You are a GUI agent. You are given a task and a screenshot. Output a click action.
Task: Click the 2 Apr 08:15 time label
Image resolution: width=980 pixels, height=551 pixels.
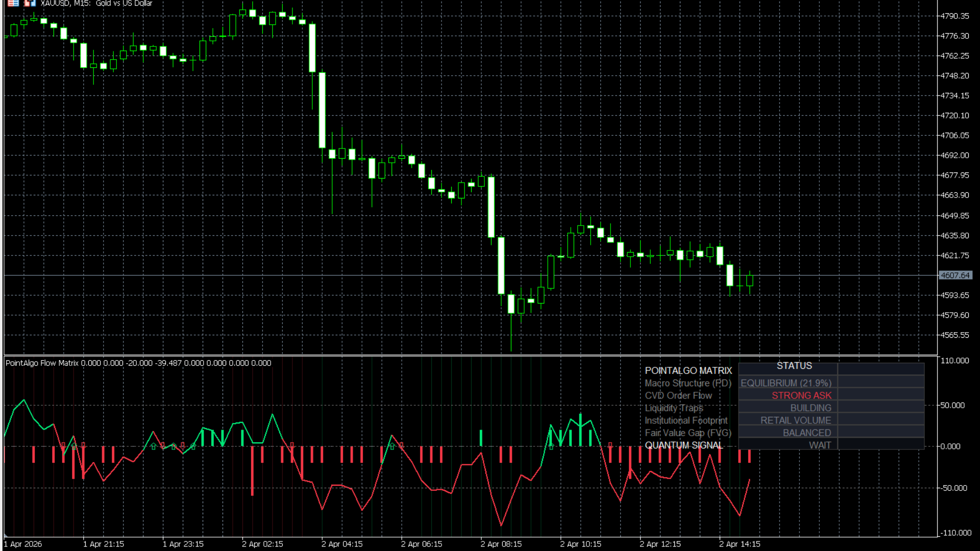(x=501, y=544)
